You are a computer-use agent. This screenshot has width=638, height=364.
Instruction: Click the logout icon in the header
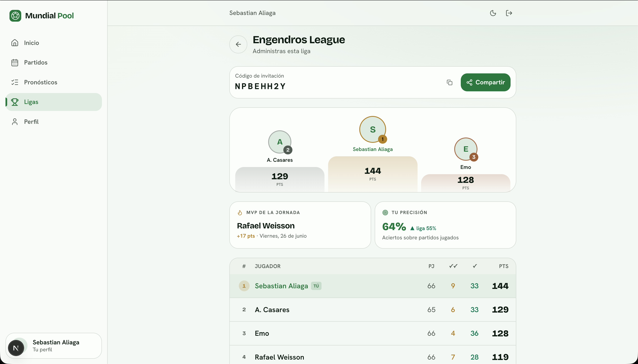click(509, 13)
